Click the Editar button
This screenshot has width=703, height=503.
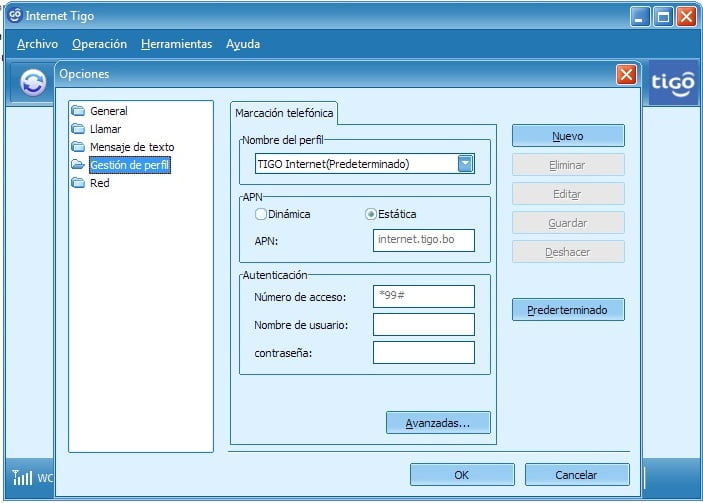(x=568, y=194)
